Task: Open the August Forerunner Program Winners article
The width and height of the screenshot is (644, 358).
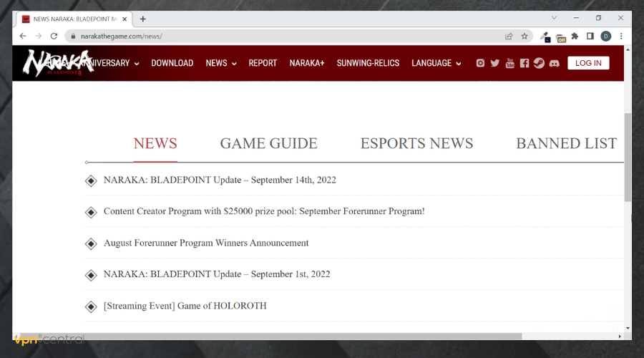Action: pos(206,243)
